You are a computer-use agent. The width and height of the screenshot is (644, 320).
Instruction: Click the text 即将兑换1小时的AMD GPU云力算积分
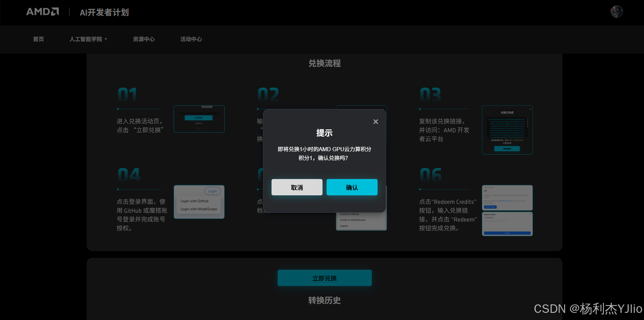tap(325, 149)
